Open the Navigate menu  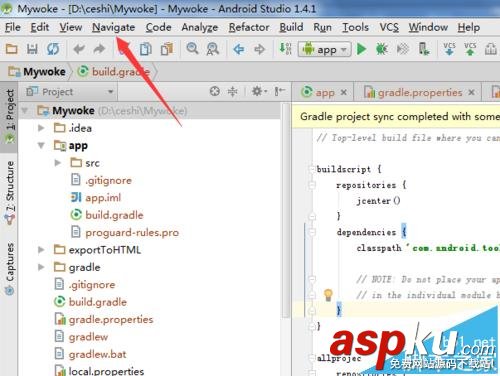pos(113,27)
